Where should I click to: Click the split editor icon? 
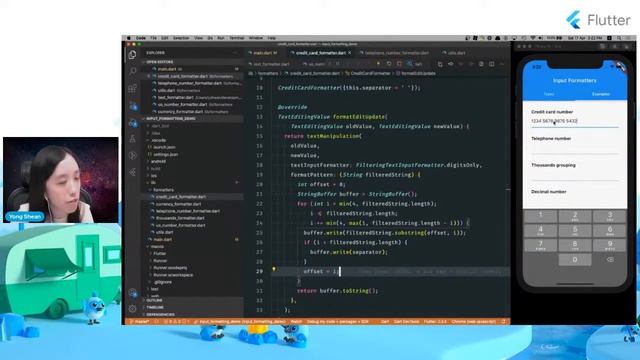tap(491, 64)
